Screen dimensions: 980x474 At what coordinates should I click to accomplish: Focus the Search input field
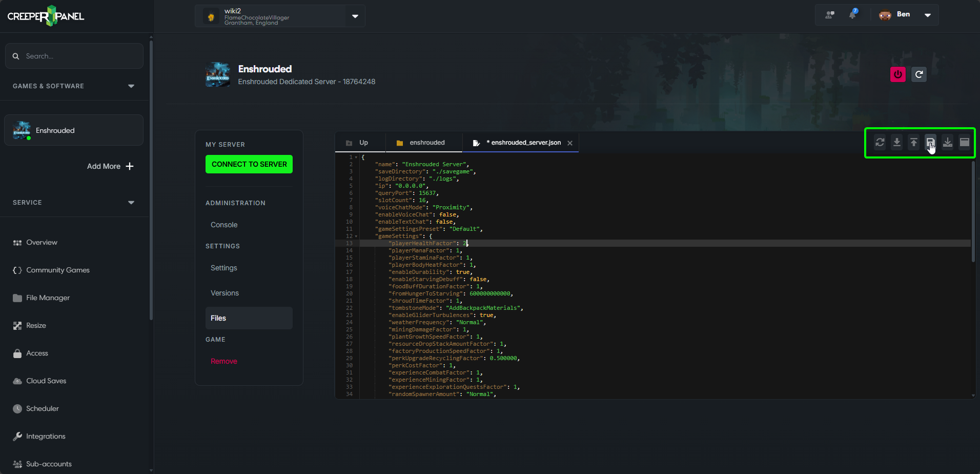[x=74, y=56]
